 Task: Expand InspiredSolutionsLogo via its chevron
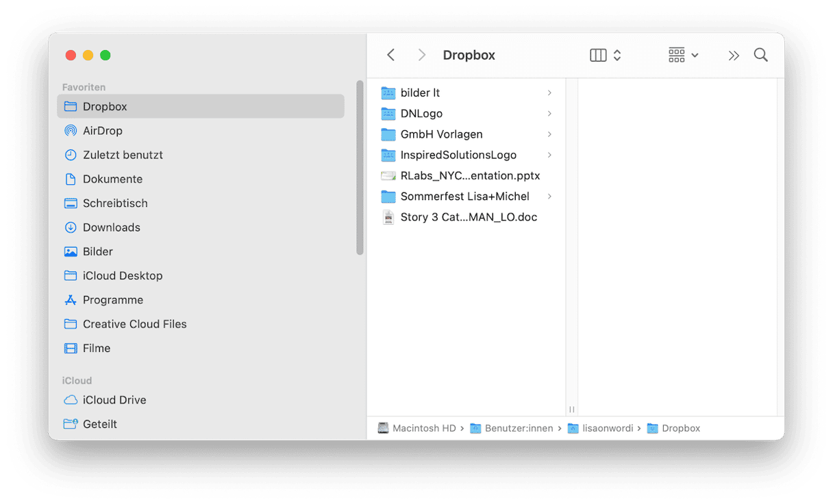coord(549,155)
